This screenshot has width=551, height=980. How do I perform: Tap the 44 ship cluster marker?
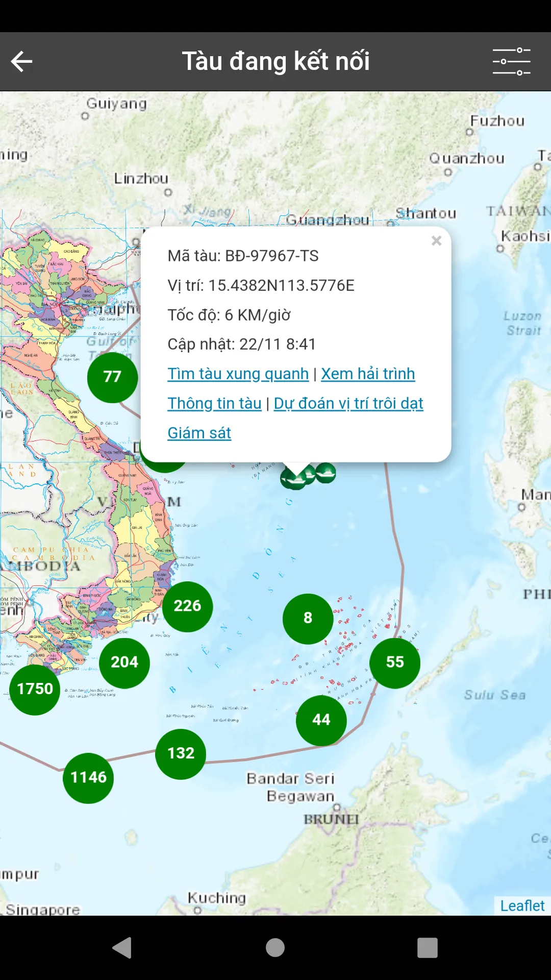321,720
